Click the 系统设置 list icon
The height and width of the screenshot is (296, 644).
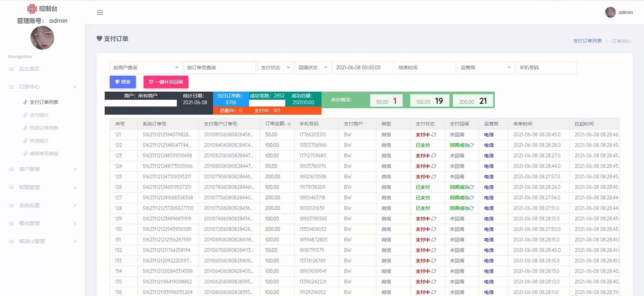click(x=11, y=205)
